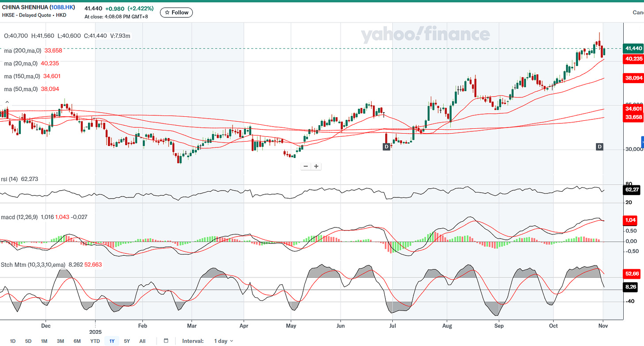Click the ma (150,ma,0) indicator label

coord(22,76)
